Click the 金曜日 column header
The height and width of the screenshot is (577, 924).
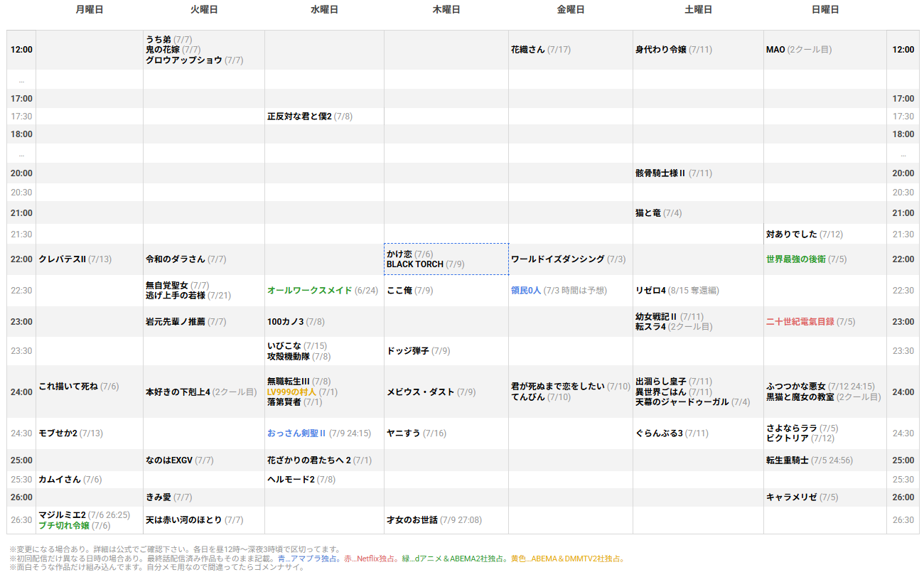point(571,10)
